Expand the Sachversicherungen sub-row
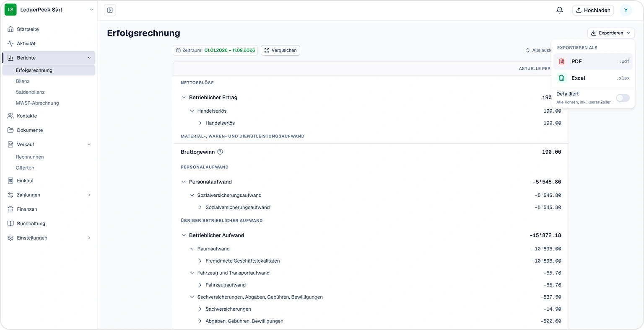 200,309
